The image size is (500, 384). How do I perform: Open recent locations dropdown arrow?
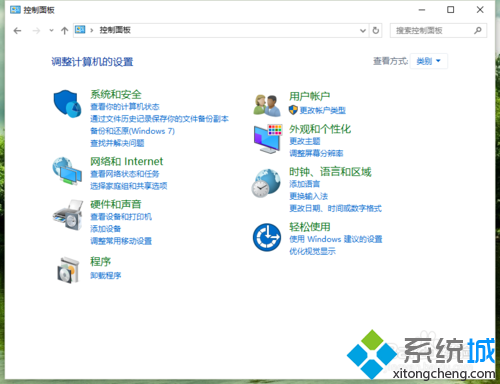(x=51, y=31)
